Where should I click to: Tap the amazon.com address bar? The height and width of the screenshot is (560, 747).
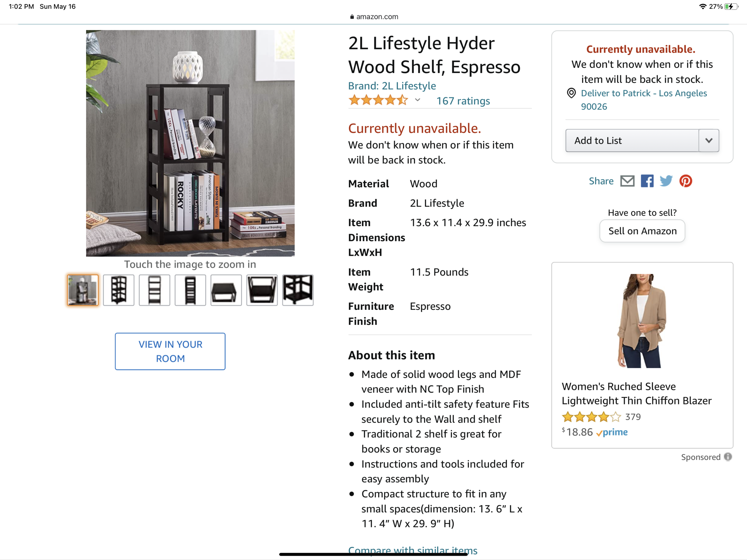(373, 16)
